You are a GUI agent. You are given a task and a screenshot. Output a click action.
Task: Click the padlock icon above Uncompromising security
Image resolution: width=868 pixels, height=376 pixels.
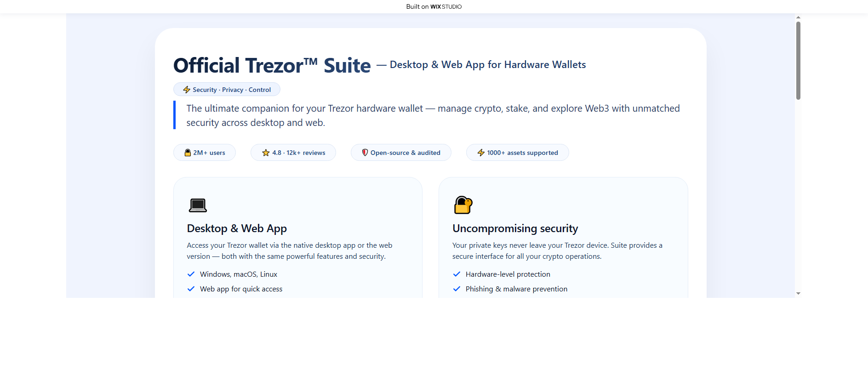pyautogui.click(x=463, y=205)
